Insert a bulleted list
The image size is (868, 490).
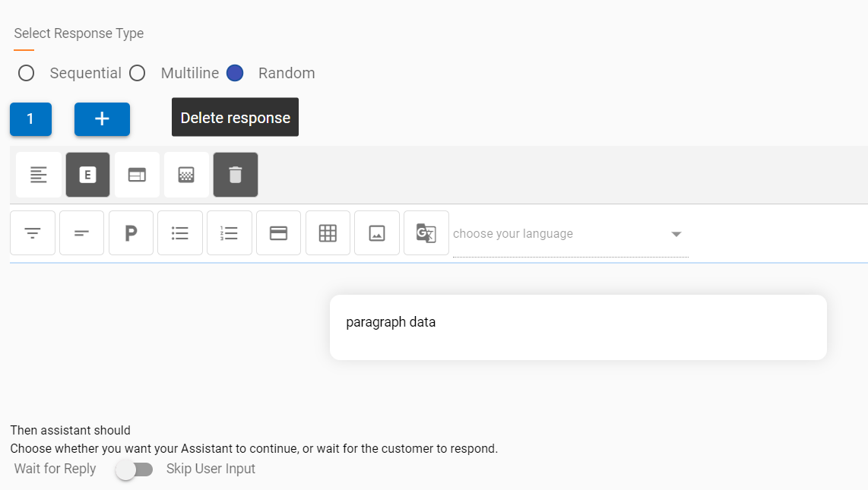coord(180,232)
